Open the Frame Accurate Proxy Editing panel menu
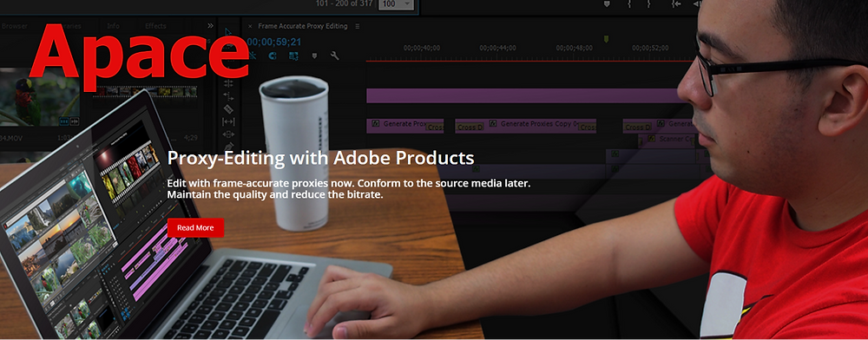 coord(357,26)
